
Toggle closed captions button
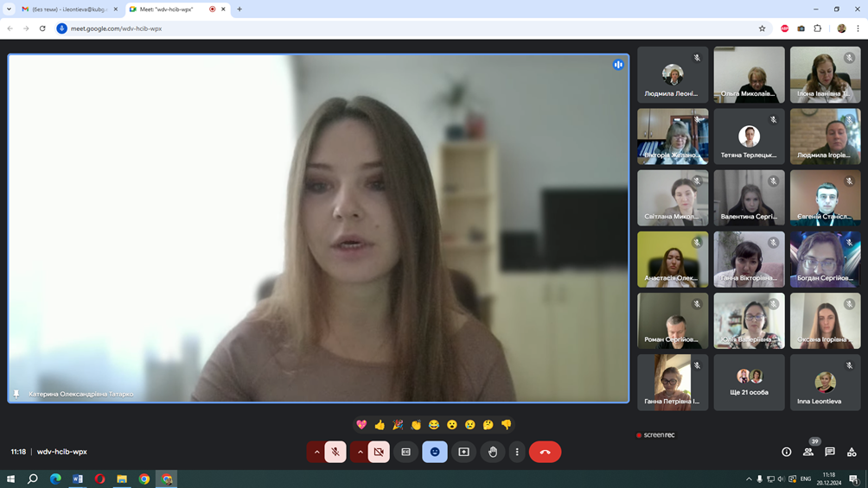pos(406,452)
